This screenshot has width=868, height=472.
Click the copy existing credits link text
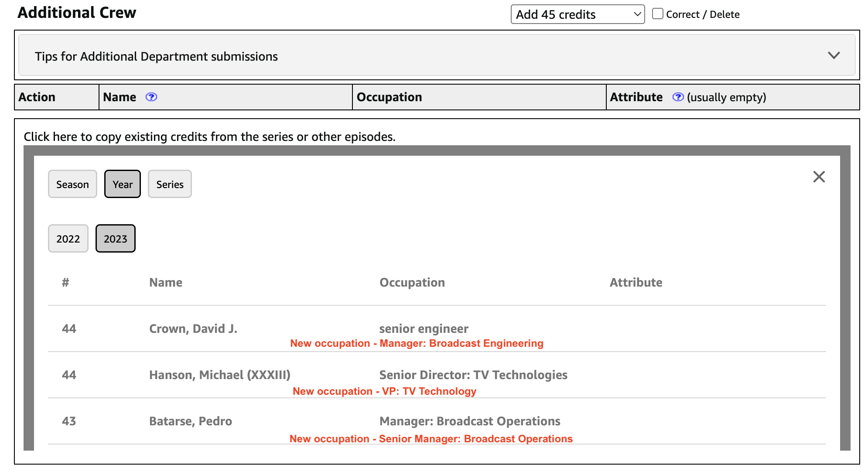[209, 137]
